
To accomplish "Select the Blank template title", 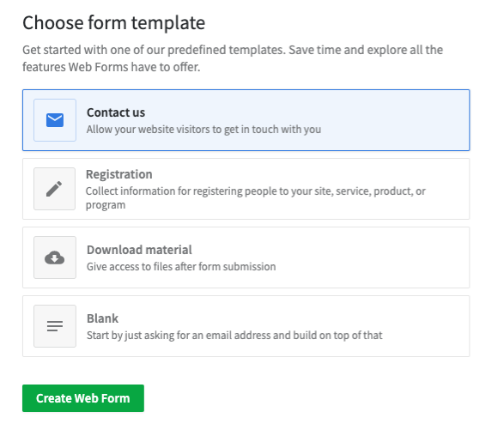I will click(x=102, y=318).
